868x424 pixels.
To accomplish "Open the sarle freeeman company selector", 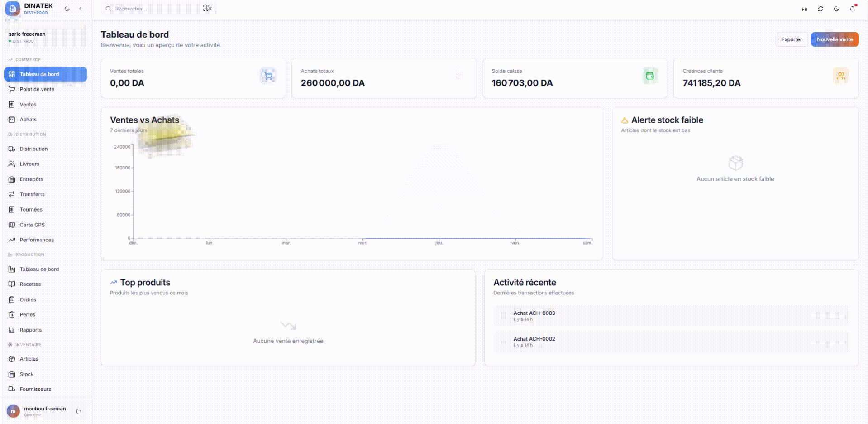I will pyautogui.click(x=45, y=37).
